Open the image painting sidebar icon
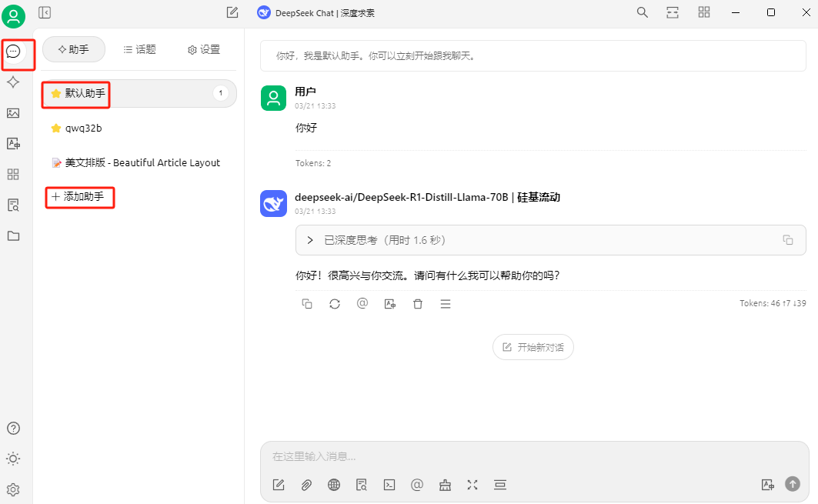818x504 pixels. [x=13, y=112]
